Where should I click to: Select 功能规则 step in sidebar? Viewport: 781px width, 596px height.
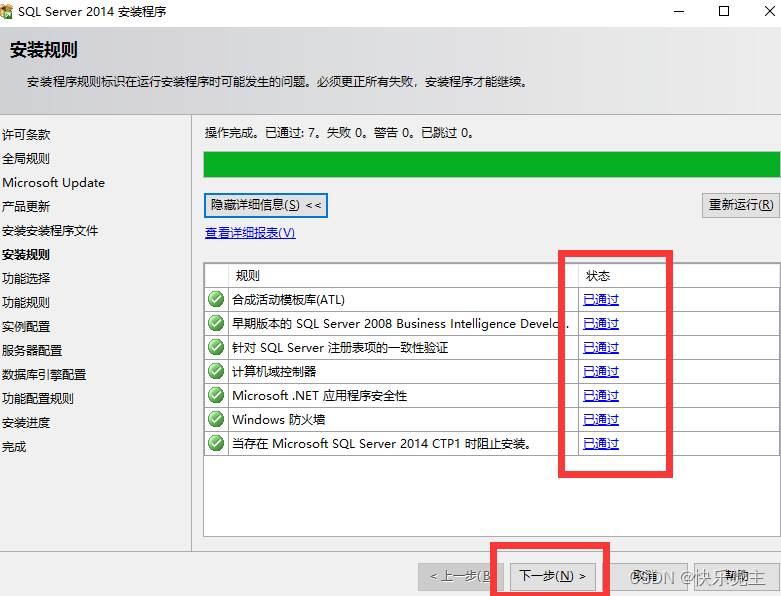26,302
